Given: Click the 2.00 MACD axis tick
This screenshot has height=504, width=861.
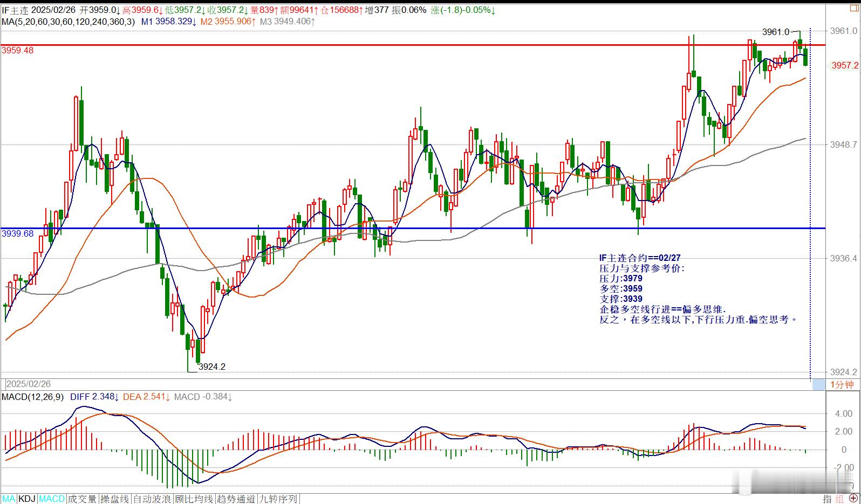Looking at the screenshot, I should point(844,432).
